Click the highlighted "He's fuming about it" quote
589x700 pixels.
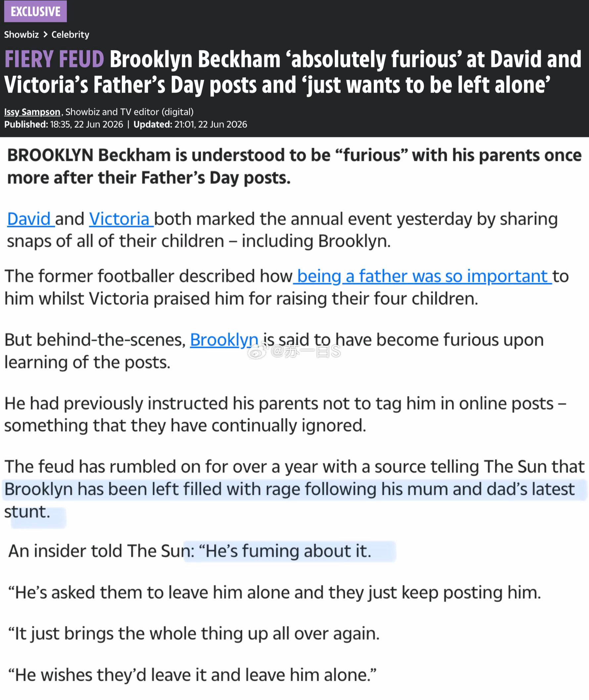click(x=288, y=551)
